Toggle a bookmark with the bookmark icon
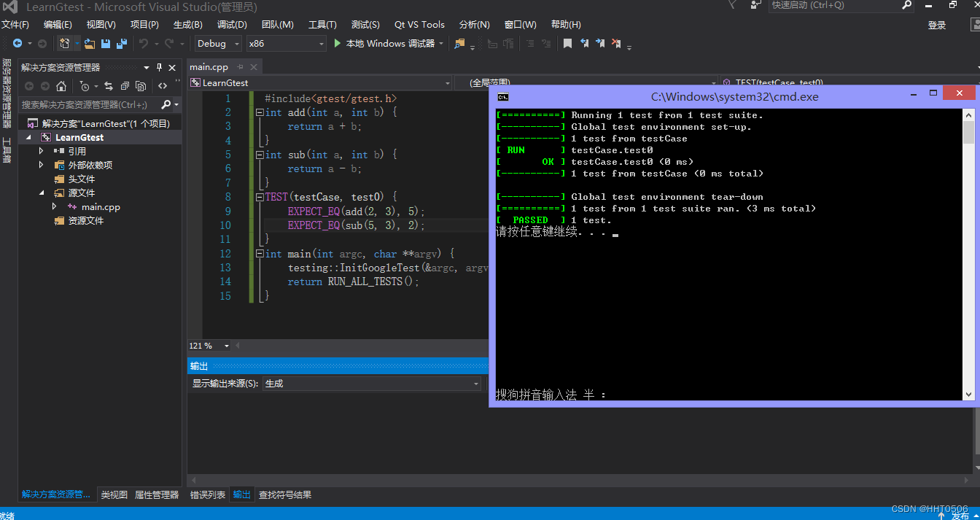The height and width of the screenshot is (520, 980). tap(567, 44)
